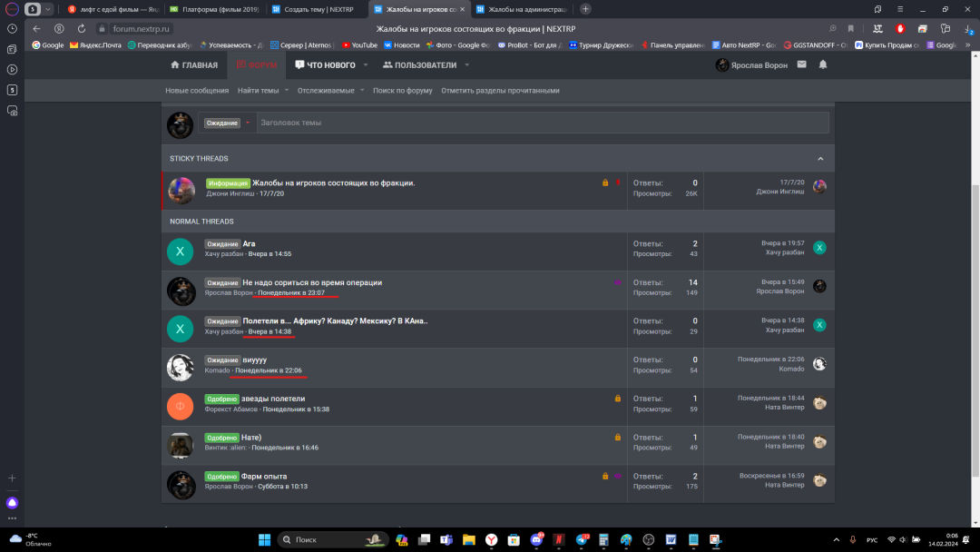This screenshot has width=980, height=552.
Task: Open the Яндекс.Почта bookmark
Action: pos(95,45)
